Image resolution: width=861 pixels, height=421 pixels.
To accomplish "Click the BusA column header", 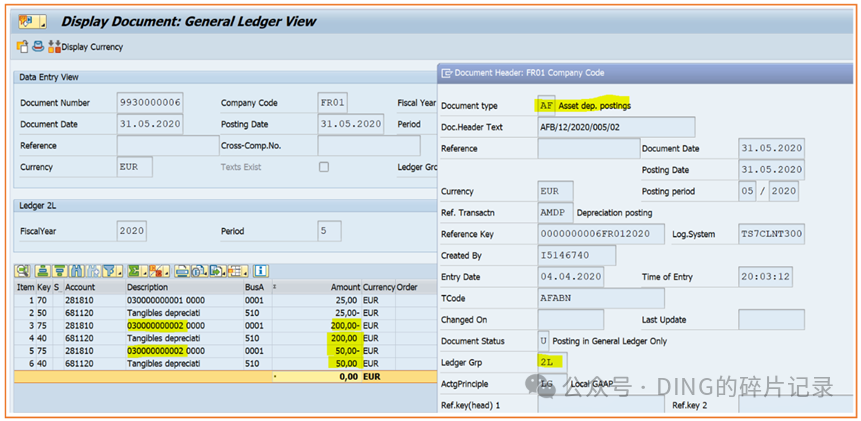I will (257, 287).
